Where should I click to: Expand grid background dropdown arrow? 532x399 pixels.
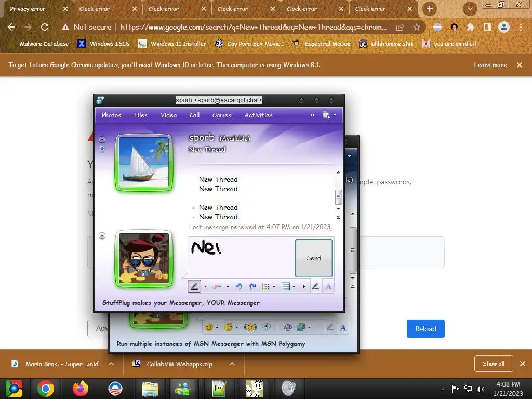click(294, 287)
